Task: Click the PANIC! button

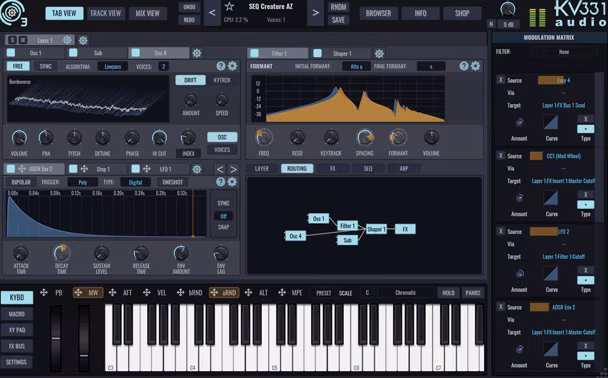Action: [x=473, y=293]
